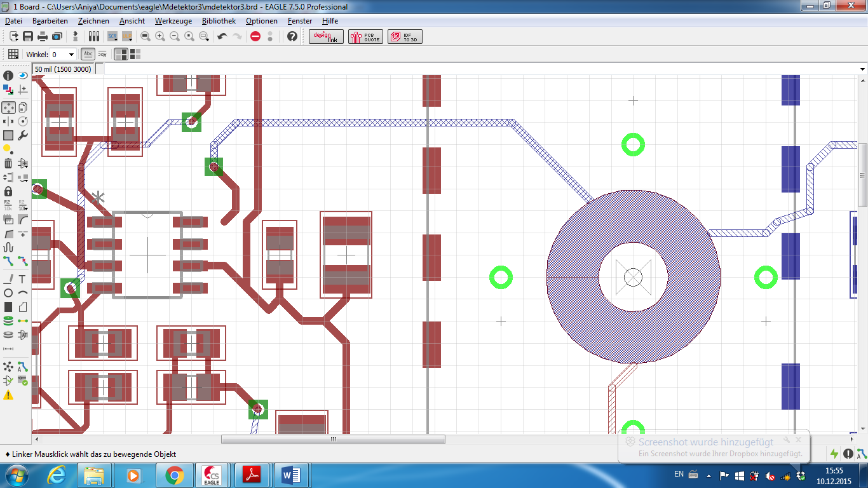Show hidden tray icons arrow
Image resolution: width=868 pixels, height=488 pixels.
click(708, 475)
